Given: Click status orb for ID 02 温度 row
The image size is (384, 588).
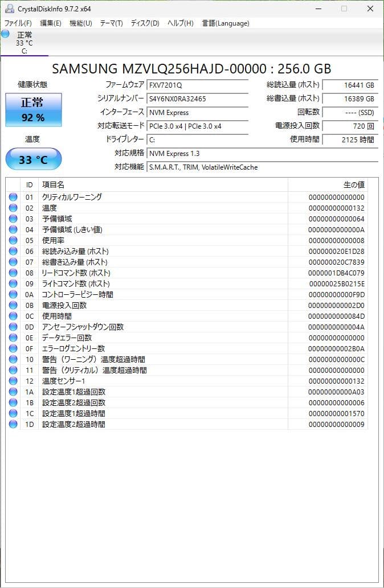Looking at the screenshot, I should 13,208.
